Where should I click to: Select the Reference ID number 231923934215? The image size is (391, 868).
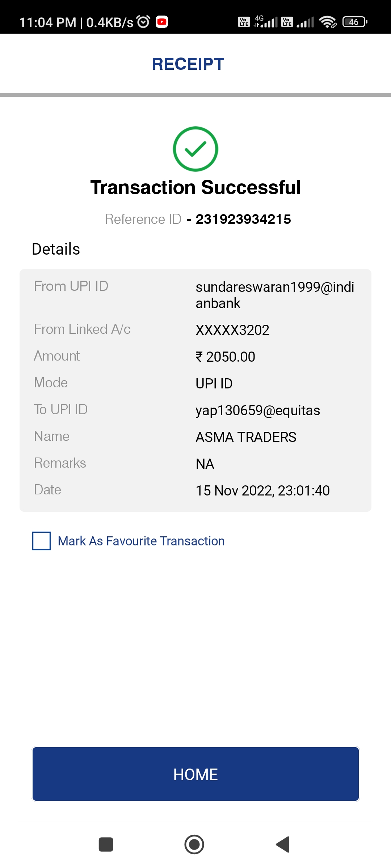(x=243, y=219)
